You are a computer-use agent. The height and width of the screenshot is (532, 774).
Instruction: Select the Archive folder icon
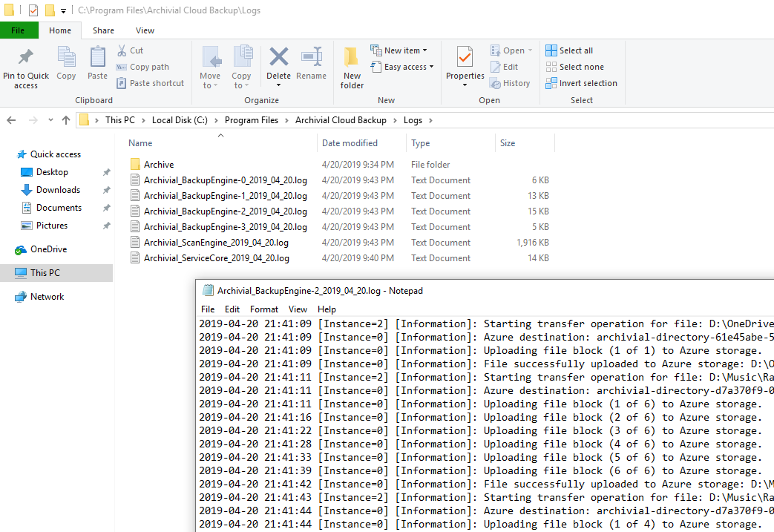coord(135,164)
